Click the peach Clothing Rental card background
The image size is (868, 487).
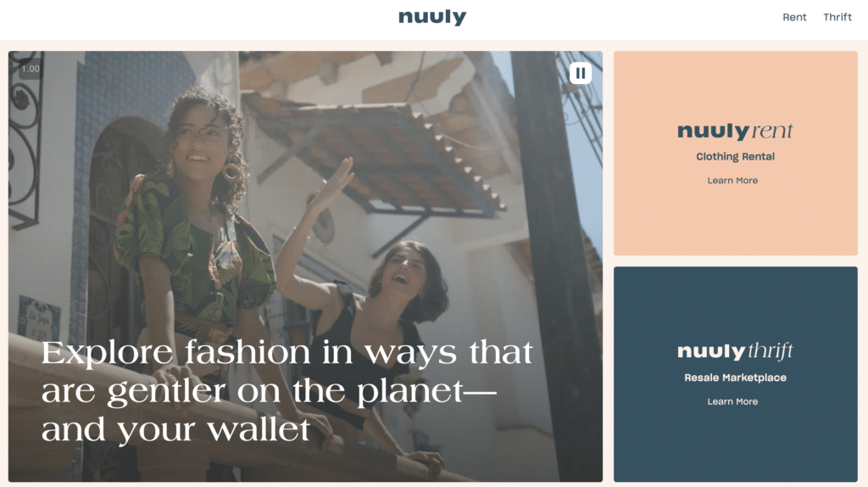coord(735,221)
